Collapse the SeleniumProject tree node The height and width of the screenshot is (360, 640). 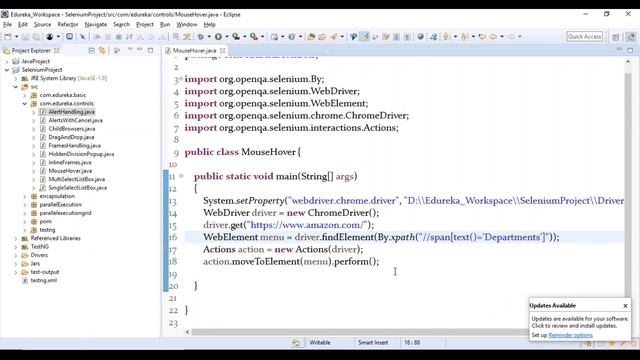7,70
